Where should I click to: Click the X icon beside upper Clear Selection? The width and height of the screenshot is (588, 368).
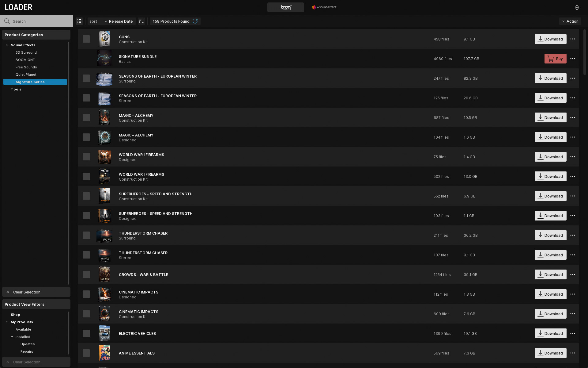(x=8, y=292)
